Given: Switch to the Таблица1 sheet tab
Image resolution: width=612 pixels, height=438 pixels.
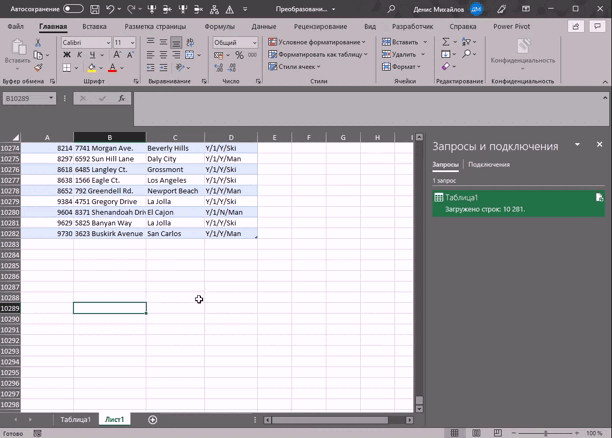Looking at the screenshot, I should [x=75, y=419].
